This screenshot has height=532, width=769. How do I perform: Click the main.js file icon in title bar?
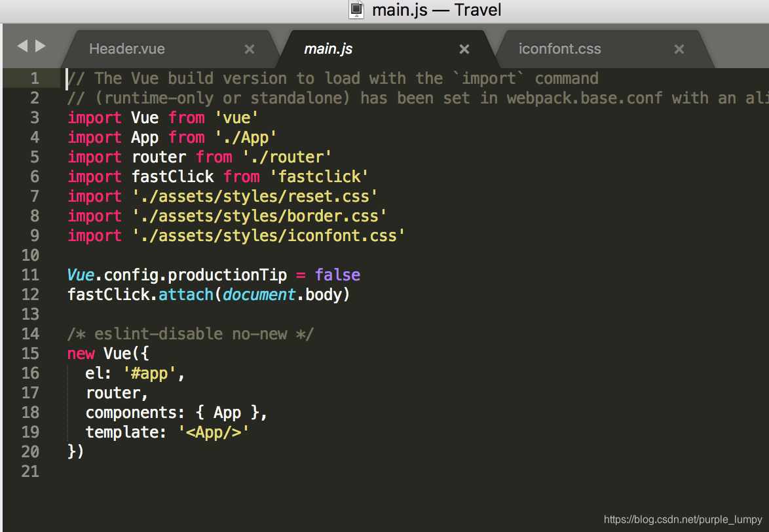pyautogui.click(x=356, y=9)
